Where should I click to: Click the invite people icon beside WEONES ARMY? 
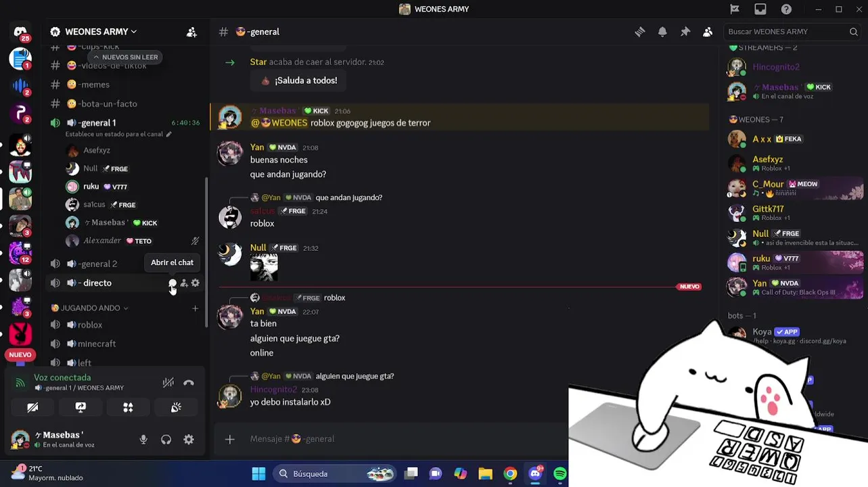pos(191,32)
